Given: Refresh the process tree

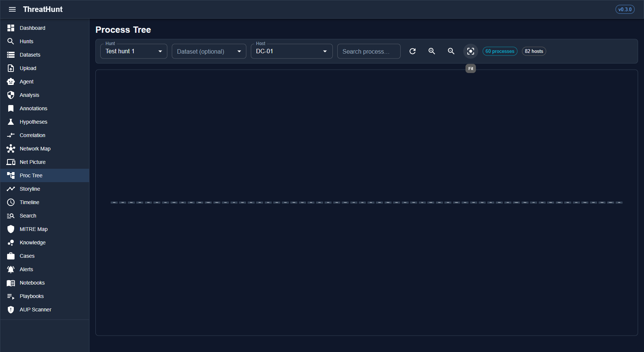Looking at the screenshot, I should tap(413, 51).
